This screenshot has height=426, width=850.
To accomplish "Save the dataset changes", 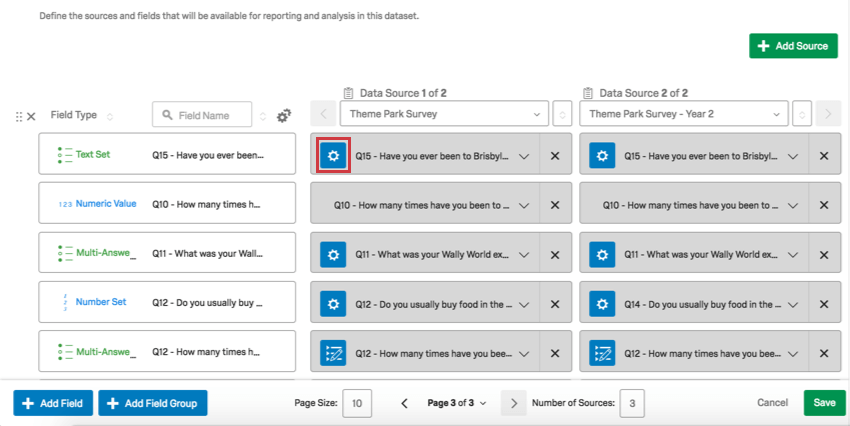I will tap(824, 403).
